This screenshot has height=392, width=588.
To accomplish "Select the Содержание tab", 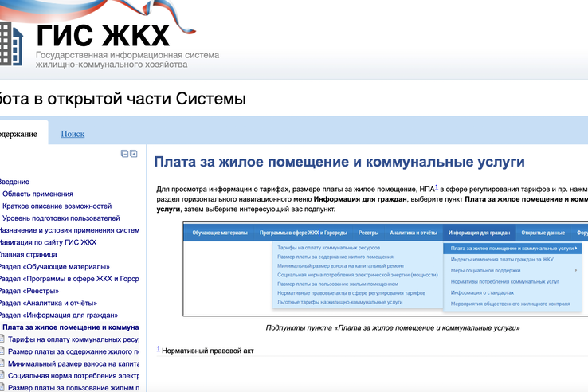I will tap(19, 134).
